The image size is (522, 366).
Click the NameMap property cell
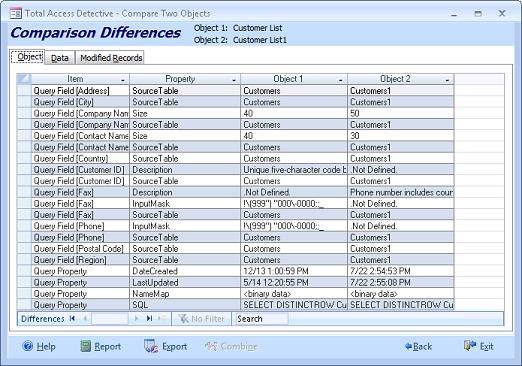[x=185, y=294]
